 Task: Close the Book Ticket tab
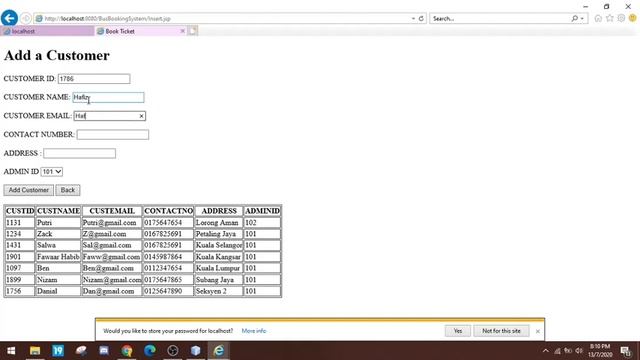[182, 31]
